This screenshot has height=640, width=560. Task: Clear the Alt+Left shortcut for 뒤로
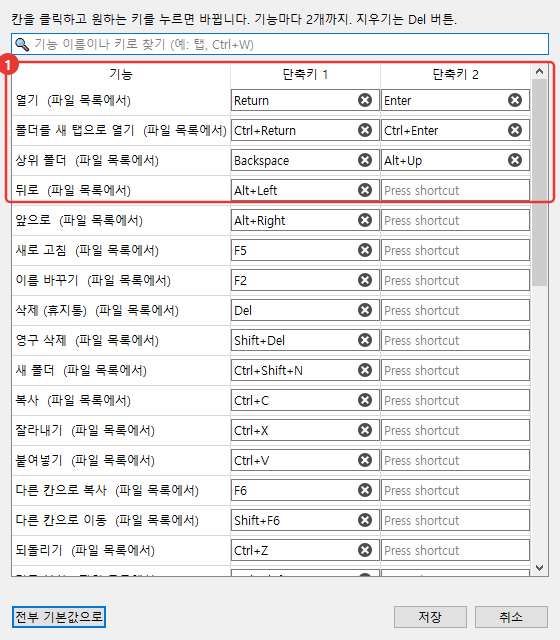tap(365, 190)
